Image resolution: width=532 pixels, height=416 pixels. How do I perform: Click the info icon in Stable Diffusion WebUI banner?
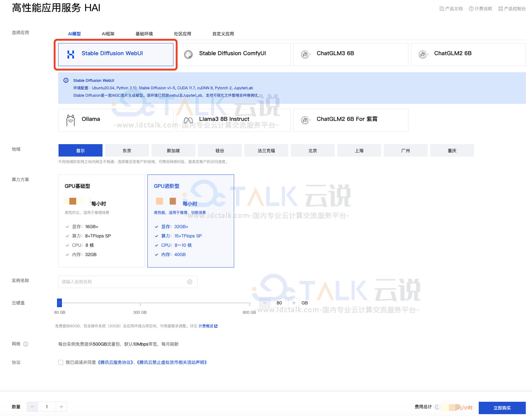66,81
